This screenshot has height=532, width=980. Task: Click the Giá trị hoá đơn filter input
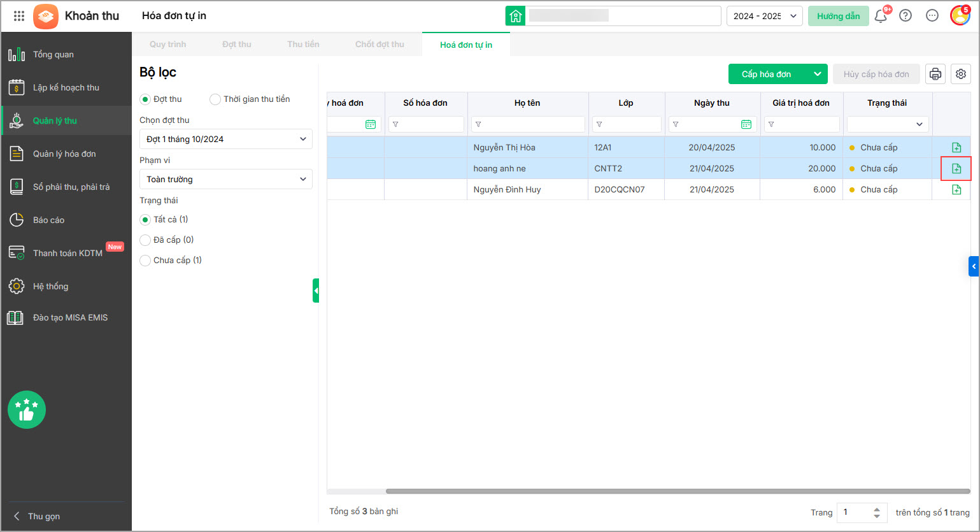click(802, 124)
